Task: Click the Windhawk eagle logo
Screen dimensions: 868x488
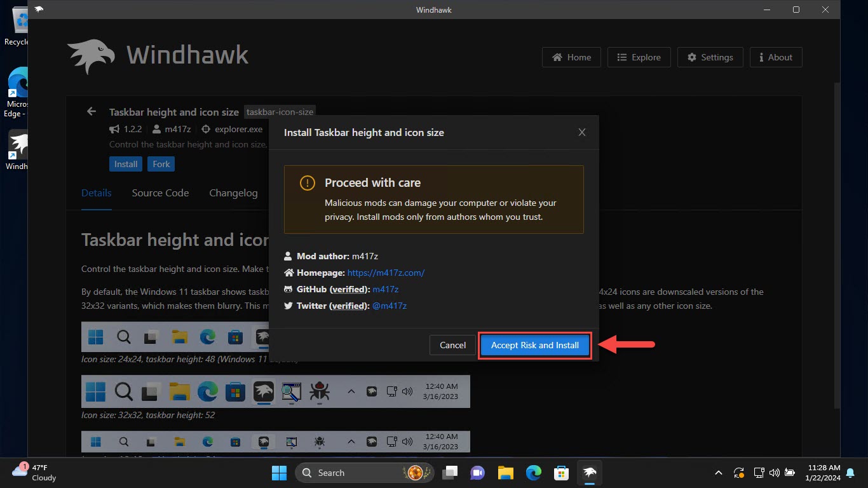Action: 91,56
